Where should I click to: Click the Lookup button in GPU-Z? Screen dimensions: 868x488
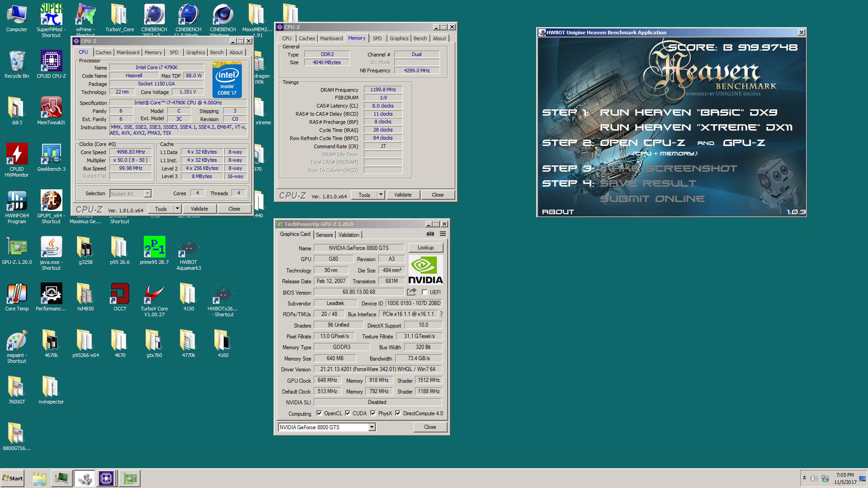pos(425,248)
